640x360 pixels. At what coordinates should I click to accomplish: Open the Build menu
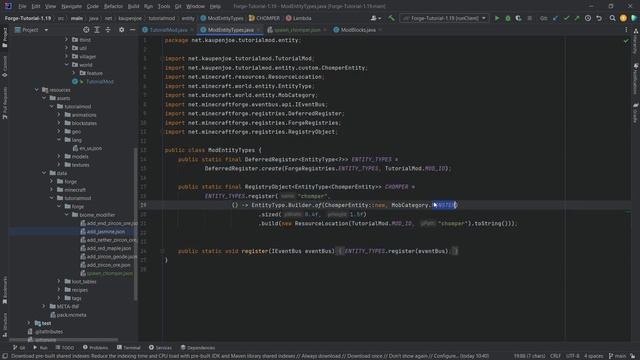pyautogui.click(x=133, y=6)
